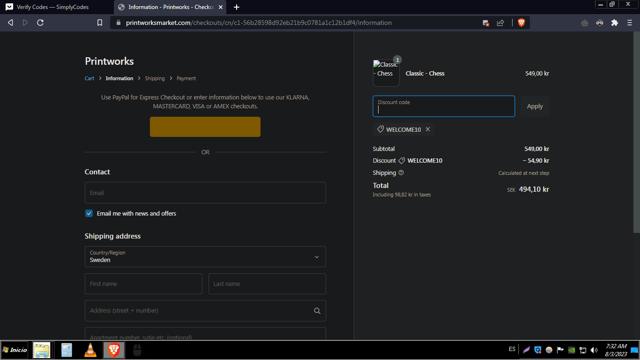The height and width of the screenshot is (360, 640).
Task: Click the shipping info help icon
Action: pyautogui.click(x=401, y=173)
